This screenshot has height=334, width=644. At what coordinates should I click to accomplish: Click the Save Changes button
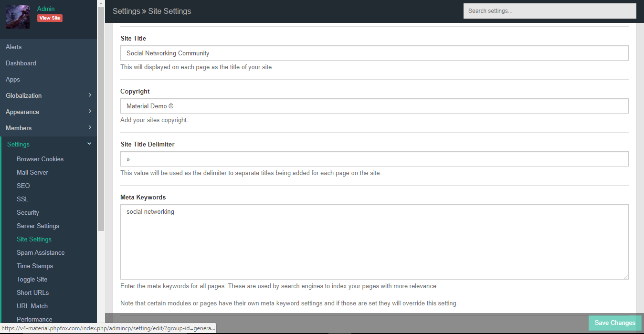pyautogui.click(x=614, y=323)
